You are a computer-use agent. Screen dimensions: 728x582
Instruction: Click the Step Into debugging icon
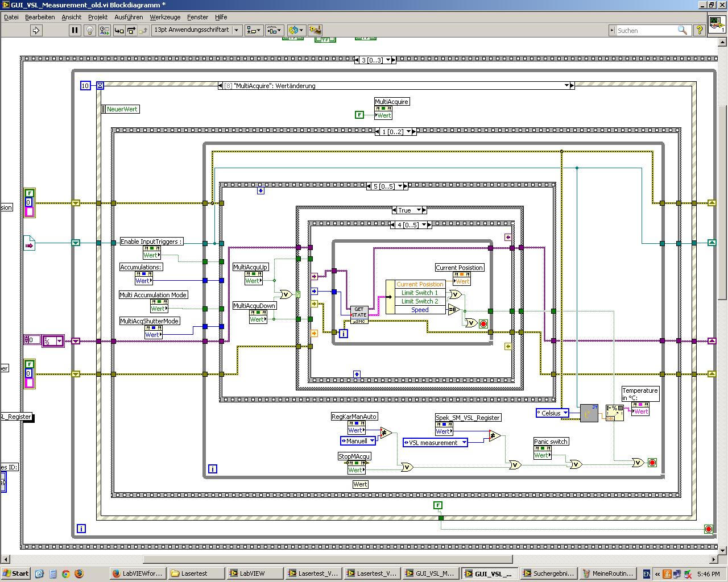tap(119, 30)
